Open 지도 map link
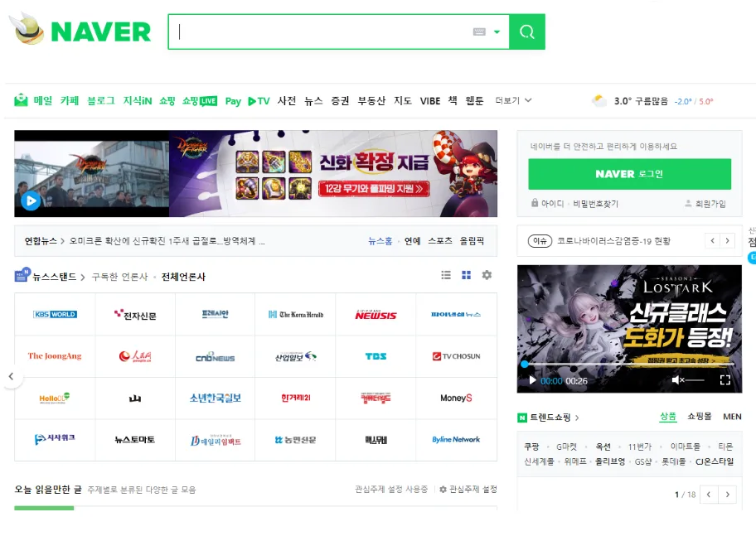 (x=403, y=100)
